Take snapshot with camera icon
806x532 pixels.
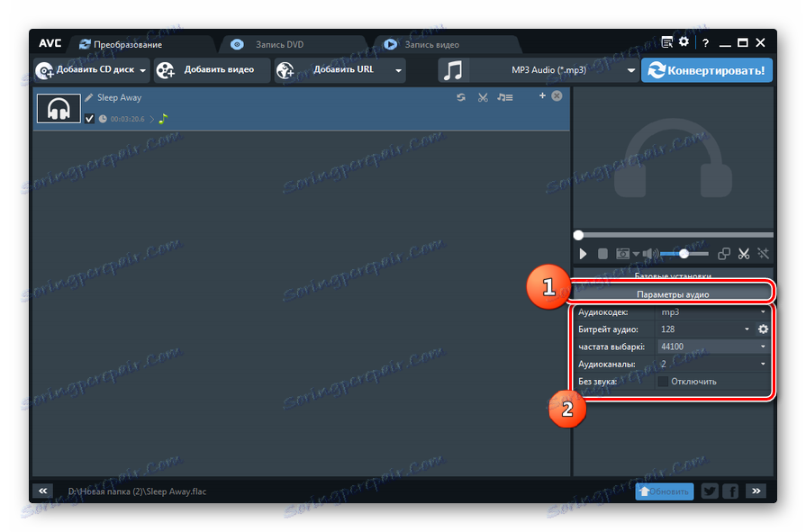point(622,254)
